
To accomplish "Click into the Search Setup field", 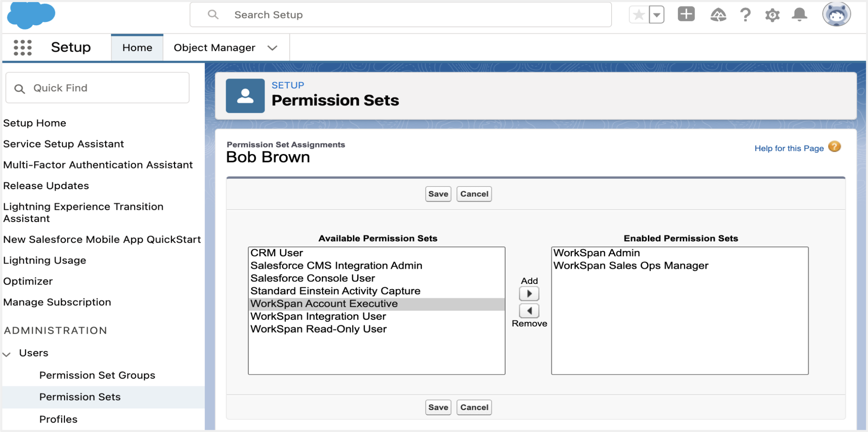I will 400,15.
